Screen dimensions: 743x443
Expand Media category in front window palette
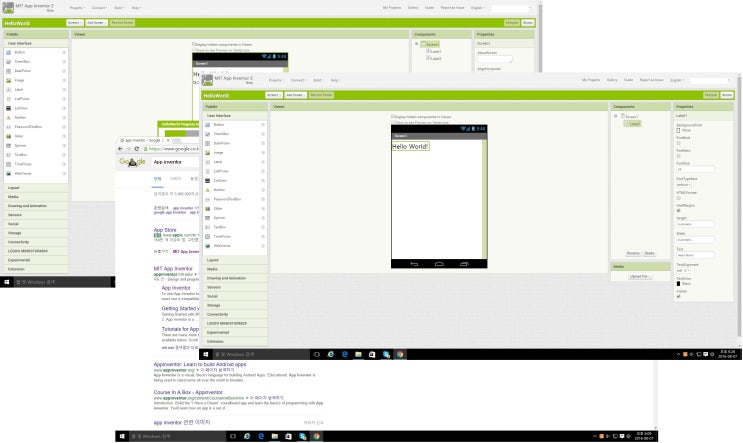click(x=235, y=269)
